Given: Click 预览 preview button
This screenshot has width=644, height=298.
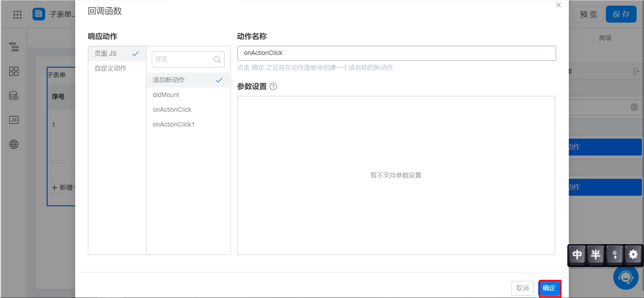Looking at the screenshot, I should [588, 14].
